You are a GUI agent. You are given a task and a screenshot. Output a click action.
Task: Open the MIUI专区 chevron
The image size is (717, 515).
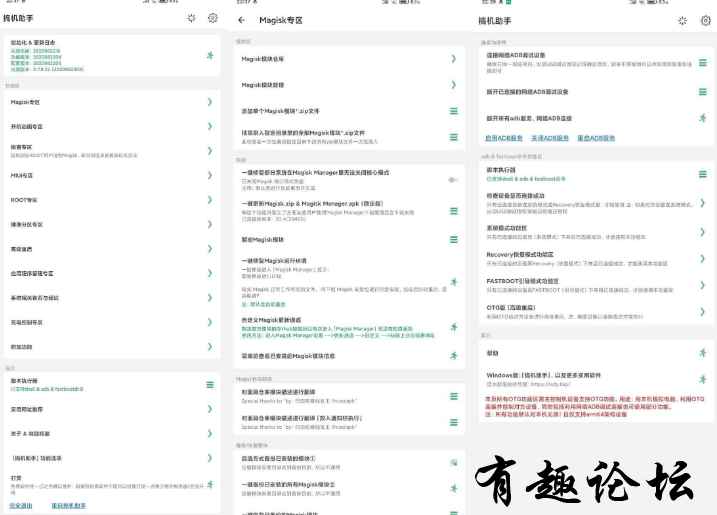click(x=210, y=175)
